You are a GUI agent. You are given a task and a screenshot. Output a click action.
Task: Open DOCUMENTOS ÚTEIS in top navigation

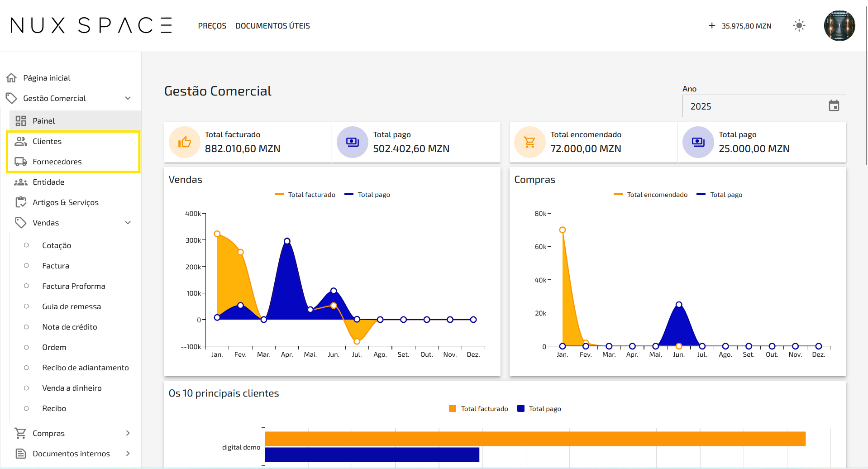click(272, 26)
